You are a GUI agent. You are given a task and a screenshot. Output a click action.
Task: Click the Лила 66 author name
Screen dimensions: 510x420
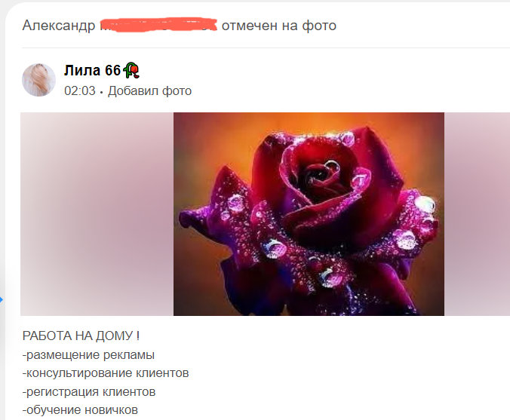(x=92, y=70)
